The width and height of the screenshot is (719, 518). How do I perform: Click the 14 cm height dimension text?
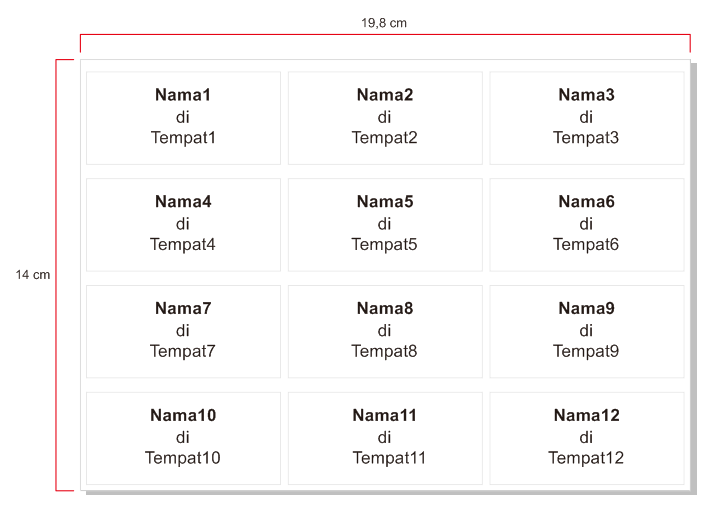point(33,275)
